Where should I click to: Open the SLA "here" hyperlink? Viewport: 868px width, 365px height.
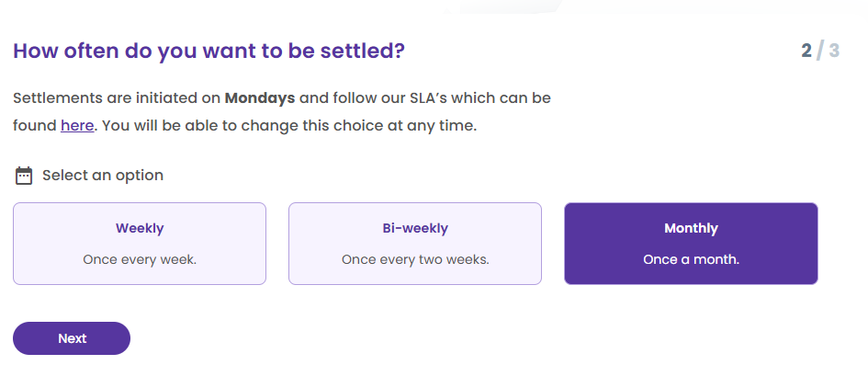point(77,126)
